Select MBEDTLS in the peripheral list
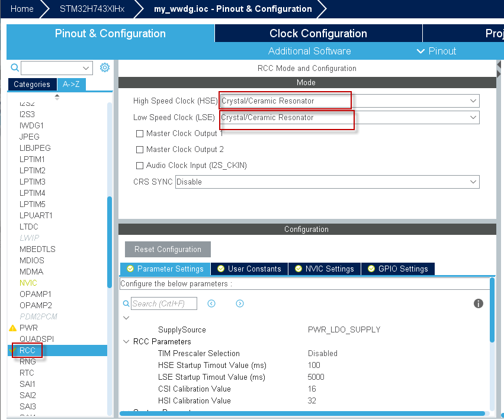Viewport: 504px width, 420px height. (37, 249)
